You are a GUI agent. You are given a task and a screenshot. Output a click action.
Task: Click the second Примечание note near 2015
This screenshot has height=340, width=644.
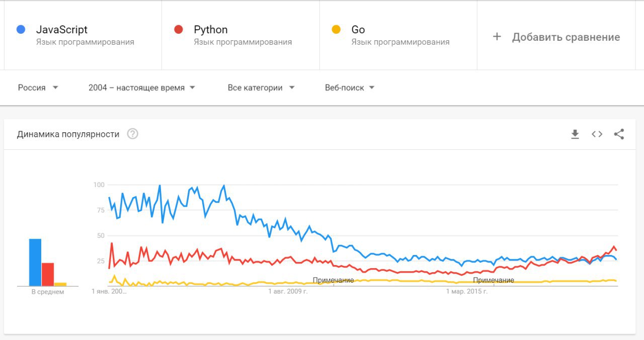click(494, 280)
